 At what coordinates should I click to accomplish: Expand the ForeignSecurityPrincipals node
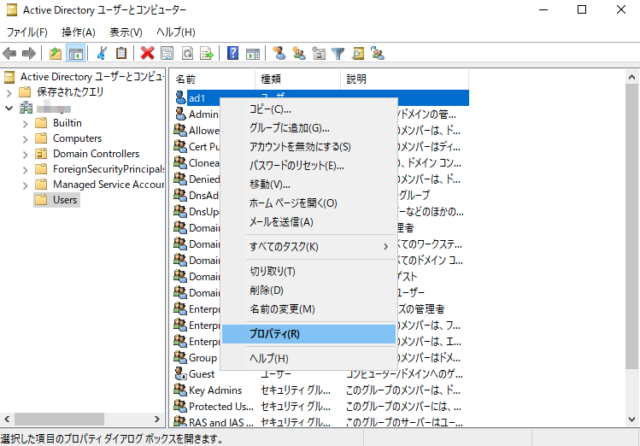click(25, 170)
